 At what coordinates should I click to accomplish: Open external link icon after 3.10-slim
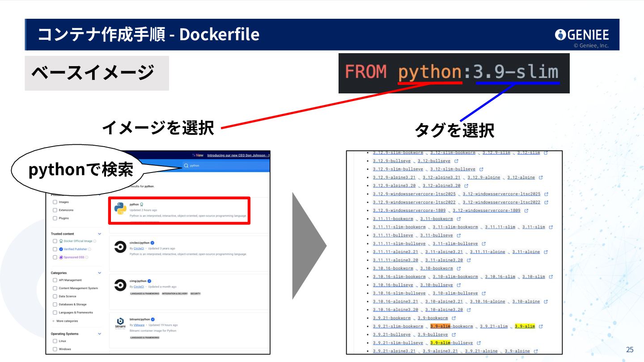(x=551, y=277)
